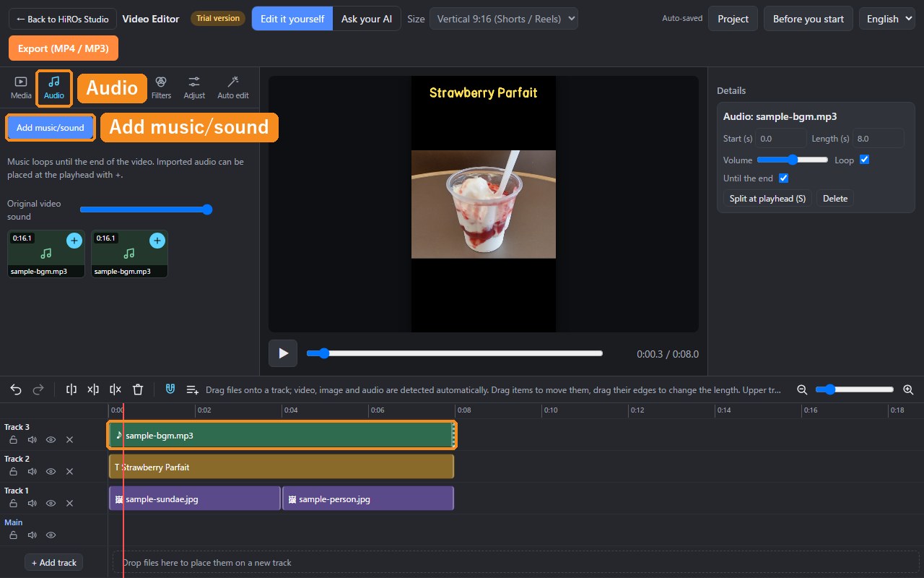The image size is (924, 578).
Task: Hide Track 2 using its eye icon
Action: pyautogui.click(x=51, y=471)
